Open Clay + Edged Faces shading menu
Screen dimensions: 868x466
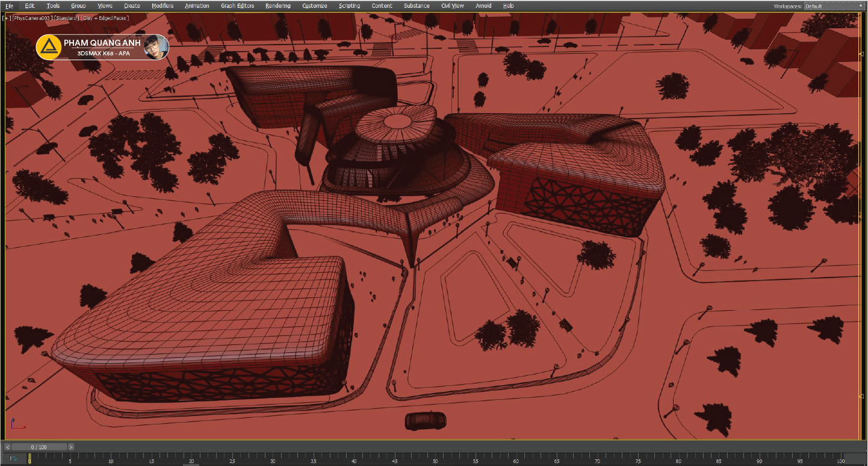105,18
